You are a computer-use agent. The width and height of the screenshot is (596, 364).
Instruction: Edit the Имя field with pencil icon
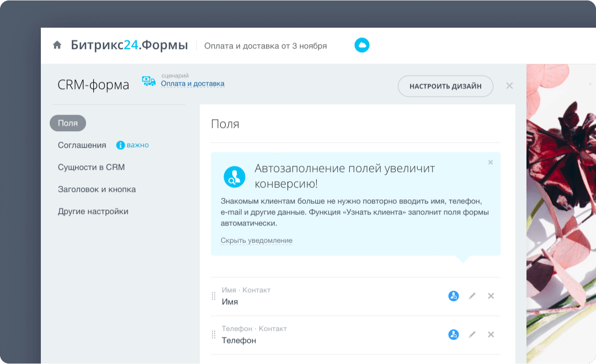(472, 296)
